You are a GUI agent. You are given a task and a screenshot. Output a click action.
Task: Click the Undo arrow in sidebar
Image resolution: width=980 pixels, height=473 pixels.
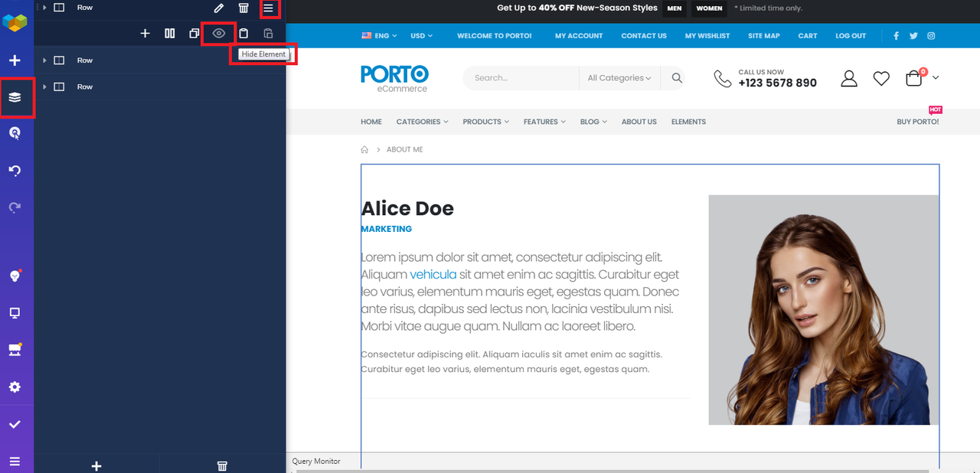(15, 171)
